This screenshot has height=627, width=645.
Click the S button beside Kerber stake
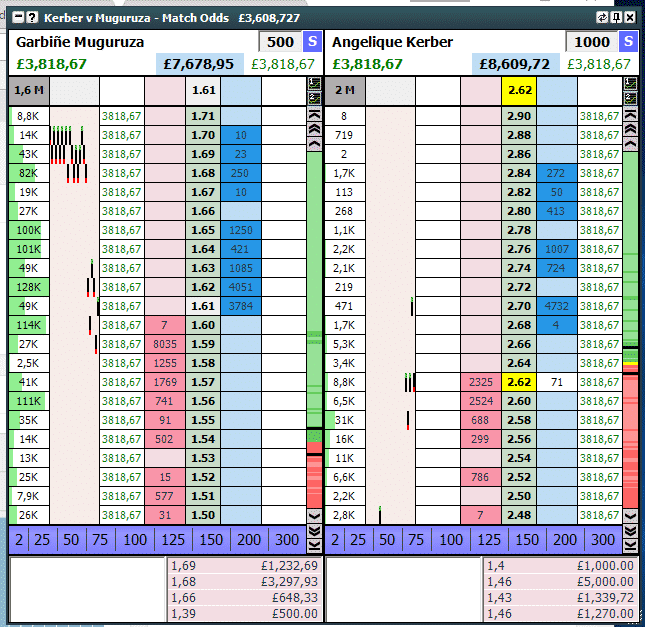628,42
